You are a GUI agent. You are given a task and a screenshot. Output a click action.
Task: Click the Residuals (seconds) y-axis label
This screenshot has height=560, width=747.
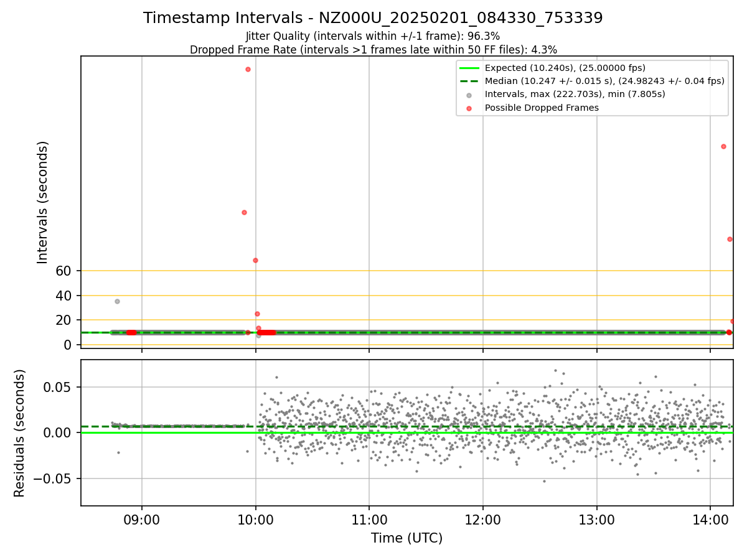[x=20, y=433]
